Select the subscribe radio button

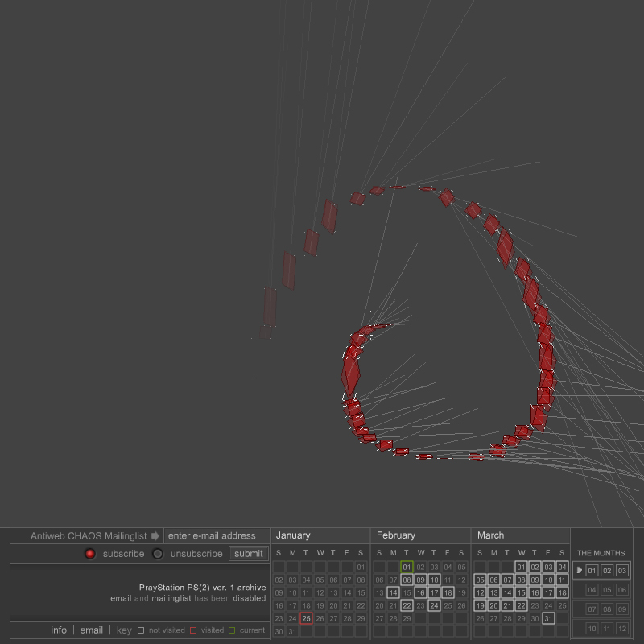tap(90, 554)
